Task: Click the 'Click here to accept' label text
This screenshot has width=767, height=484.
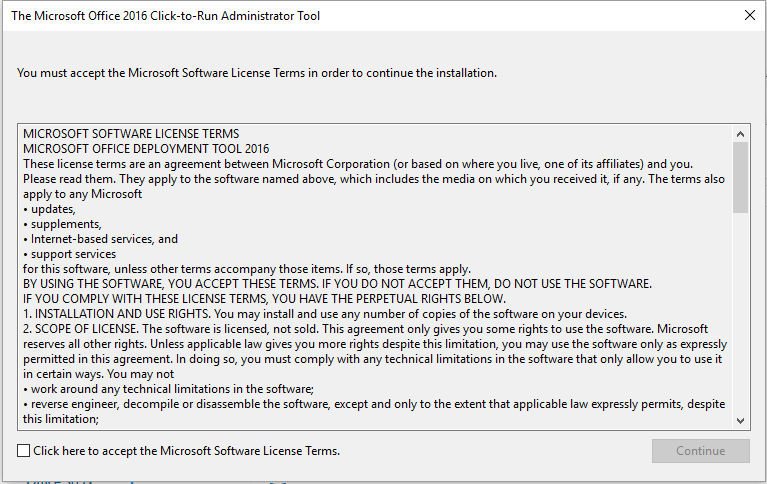Action: tap(186, 451)
